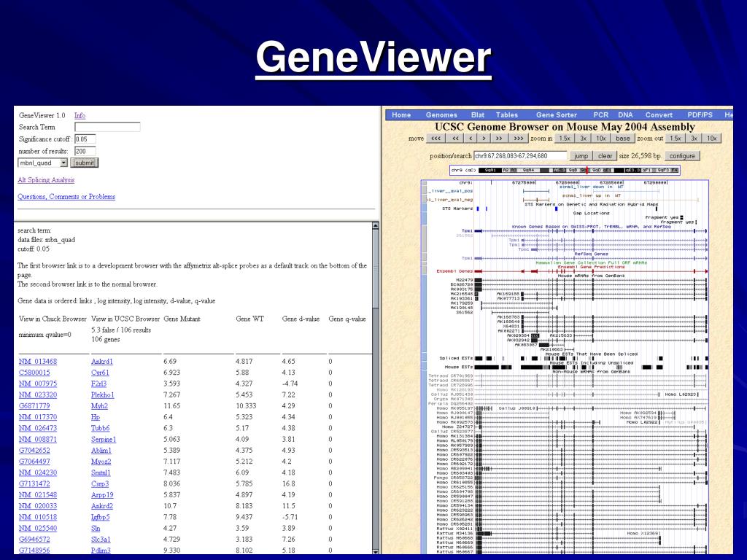Open the G6871779 link
The width and height of the screenshot is (747, 560).
point(34,405)
